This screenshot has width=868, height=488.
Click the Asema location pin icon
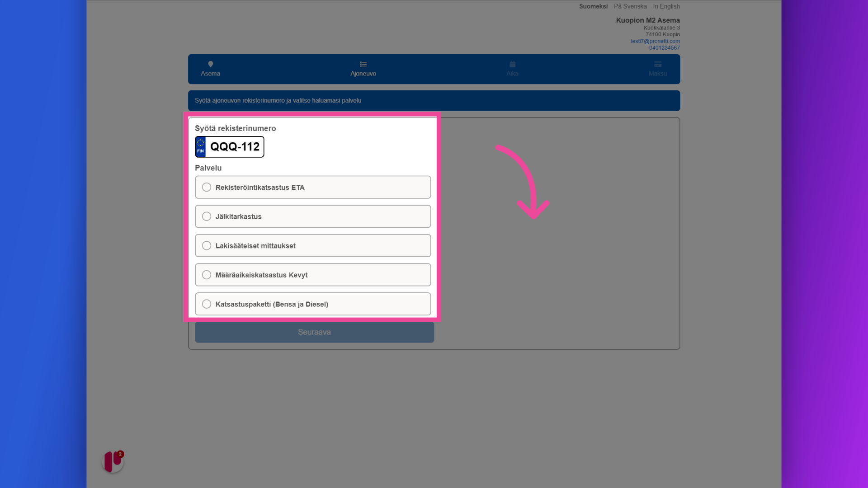pos(210,64)
